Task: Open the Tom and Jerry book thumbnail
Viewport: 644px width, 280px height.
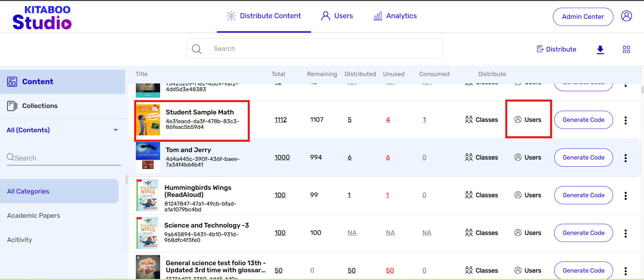Action: pyautogui.click(x=148, y=157)
